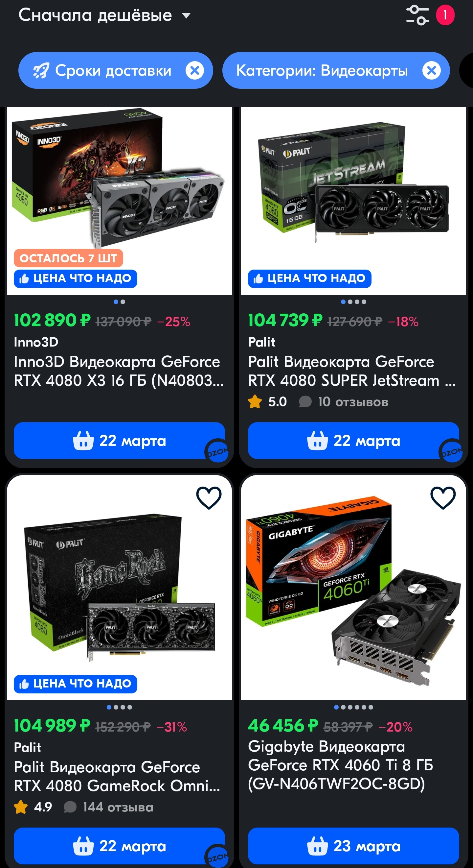
Task: Remove the Сроки доставки filter
Action: pyautogui.click(x=194, y=70)
